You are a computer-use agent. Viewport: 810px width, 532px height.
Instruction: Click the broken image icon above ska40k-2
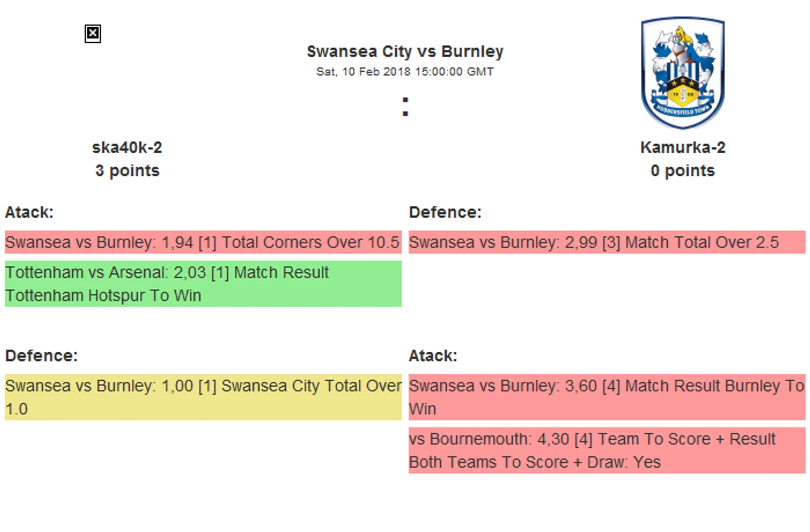93,34
